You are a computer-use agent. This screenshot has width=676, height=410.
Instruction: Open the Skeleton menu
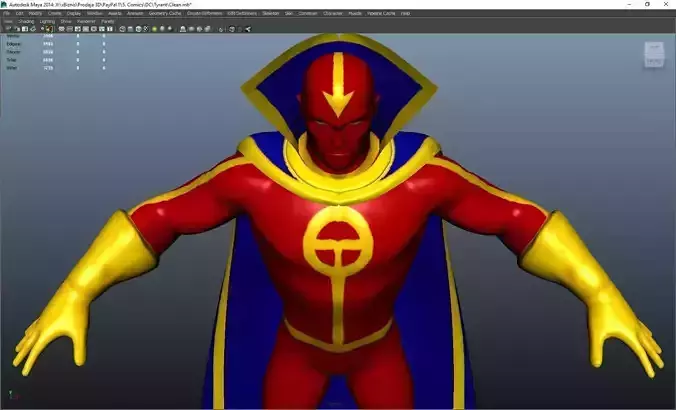271,13
